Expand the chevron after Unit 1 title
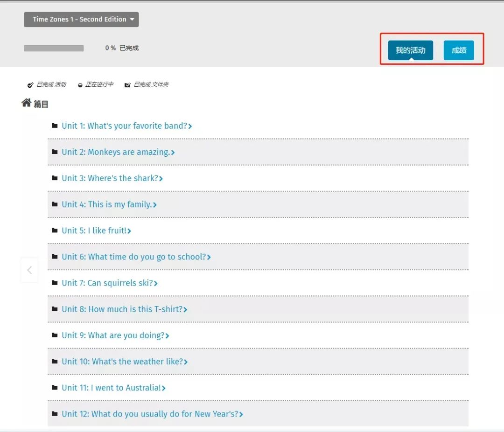Screen dimensions: 504x432 coord(190,126)
